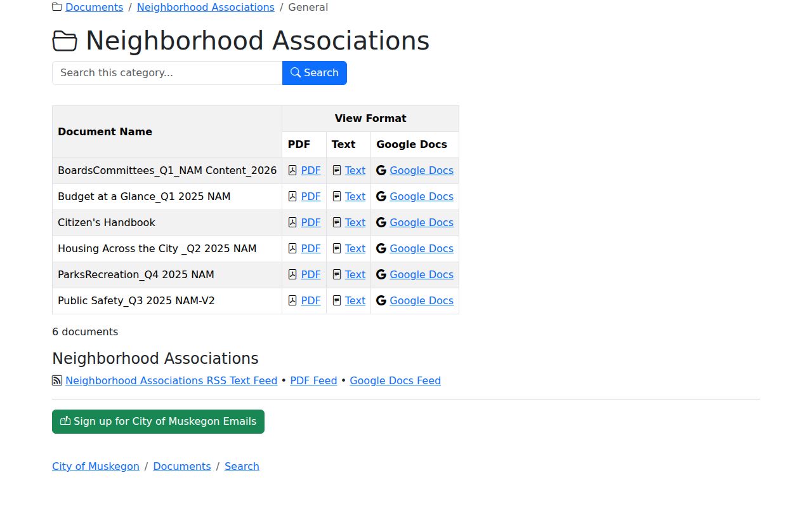Image resolution: width=812 pixels, height=508 pixels.
Task: Open Google Docs link for BoardsCommittees_Q1_NAM Content_2026
Action: (421, 170)
